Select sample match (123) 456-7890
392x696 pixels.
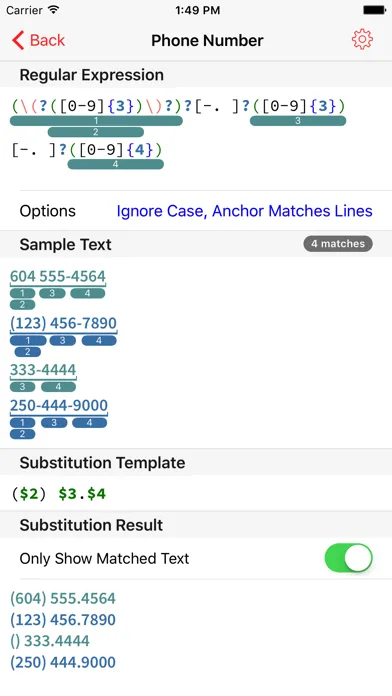pos(63,323)
